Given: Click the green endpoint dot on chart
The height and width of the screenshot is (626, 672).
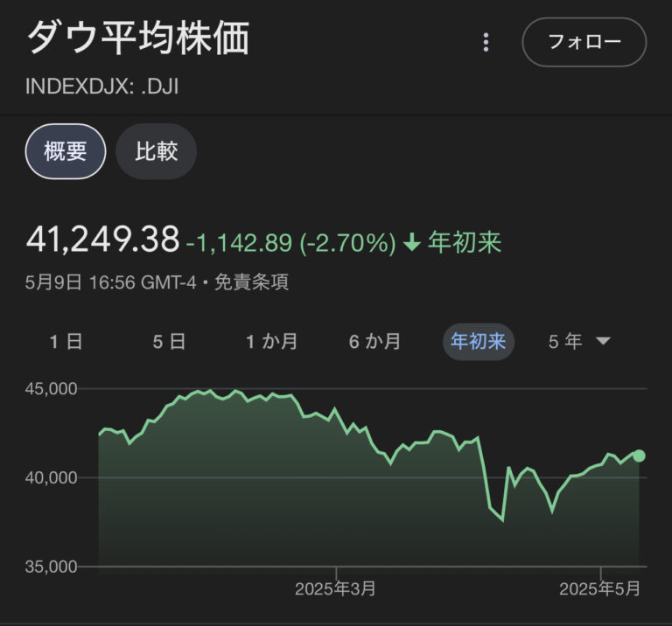Looking at the screenshot, I should coord(639,456).
